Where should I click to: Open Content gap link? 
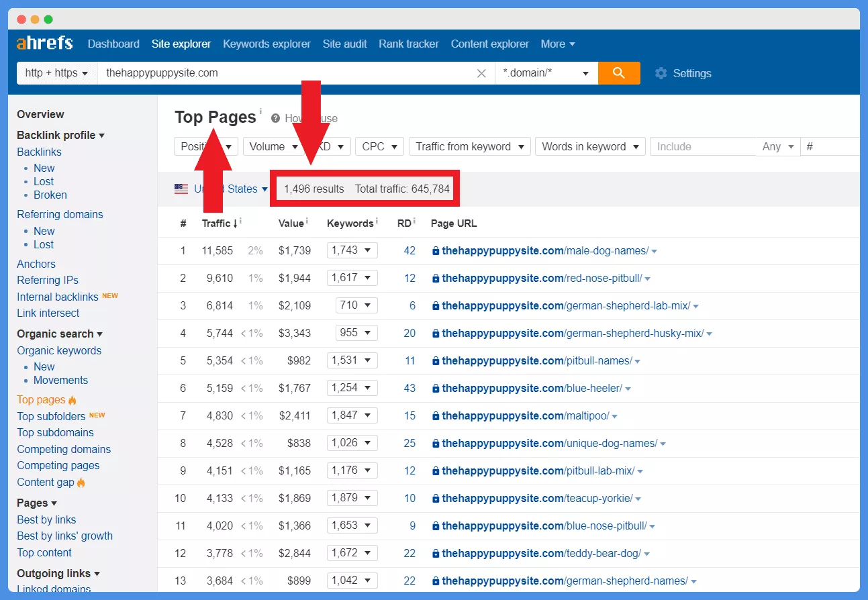[46, 482]
